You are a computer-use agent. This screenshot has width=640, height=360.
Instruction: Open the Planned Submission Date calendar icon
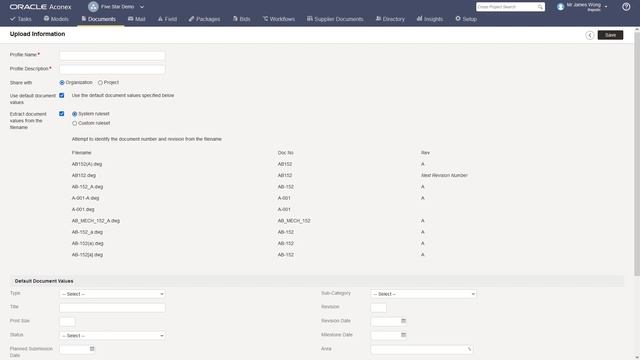92,349
